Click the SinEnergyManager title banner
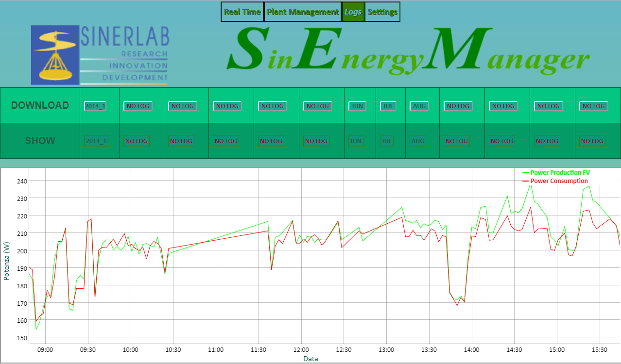The image size is (621, 364). click(408, 51)
